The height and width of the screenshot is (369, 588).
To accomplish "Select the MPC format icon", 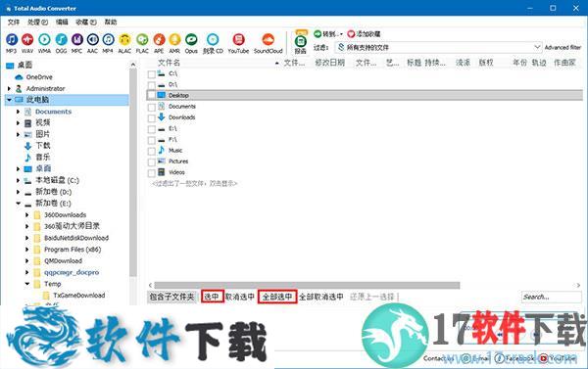I will coord(76,43).
